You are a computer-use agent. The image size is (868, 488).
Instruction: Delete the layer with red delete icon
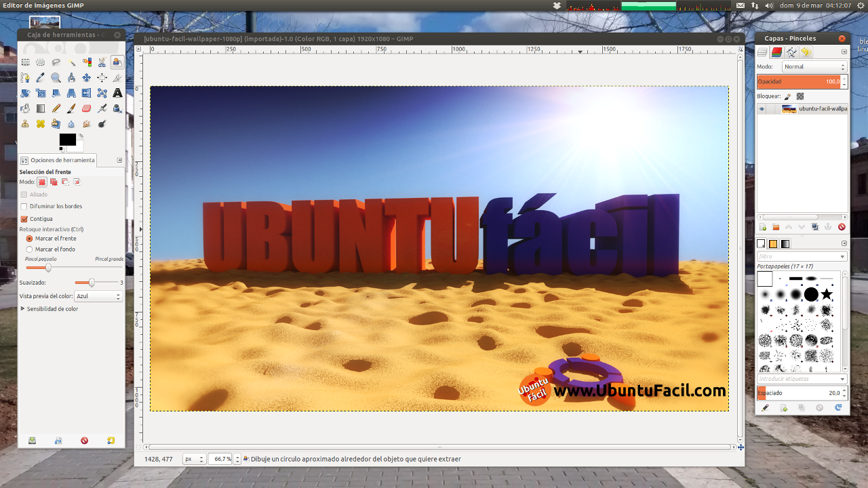842,227
